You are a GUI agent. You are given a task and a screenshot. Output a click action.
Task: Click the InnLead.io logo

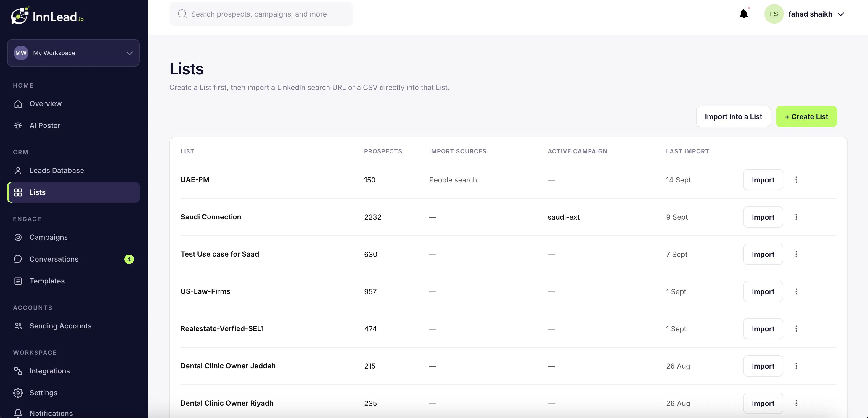tap(47, 15)
